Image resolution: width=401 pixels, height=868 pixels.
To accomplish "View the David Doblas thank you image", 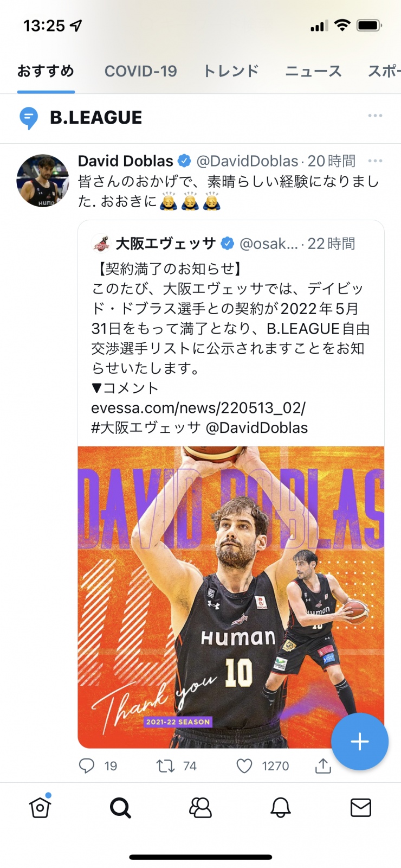I will coord(231,597).
